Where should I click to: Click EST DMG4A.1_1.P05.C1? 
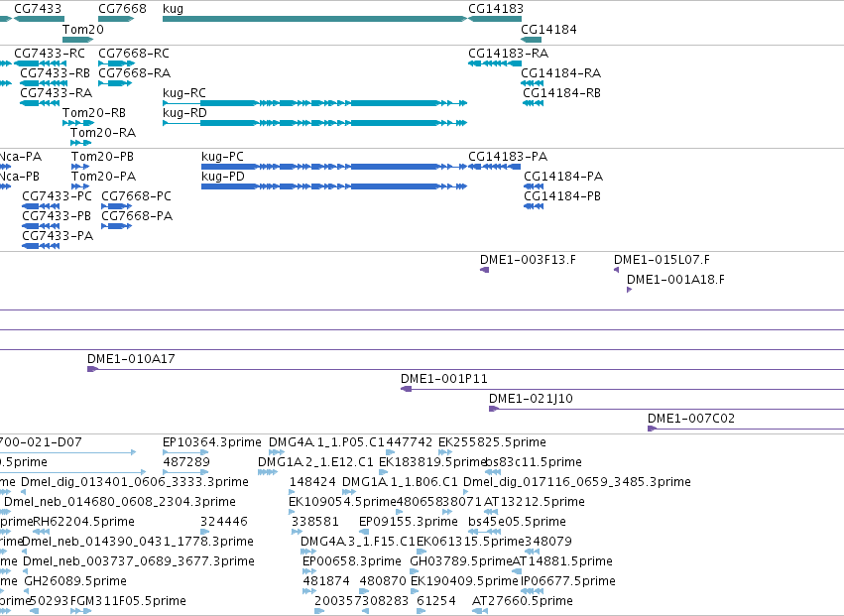point(326,442)
